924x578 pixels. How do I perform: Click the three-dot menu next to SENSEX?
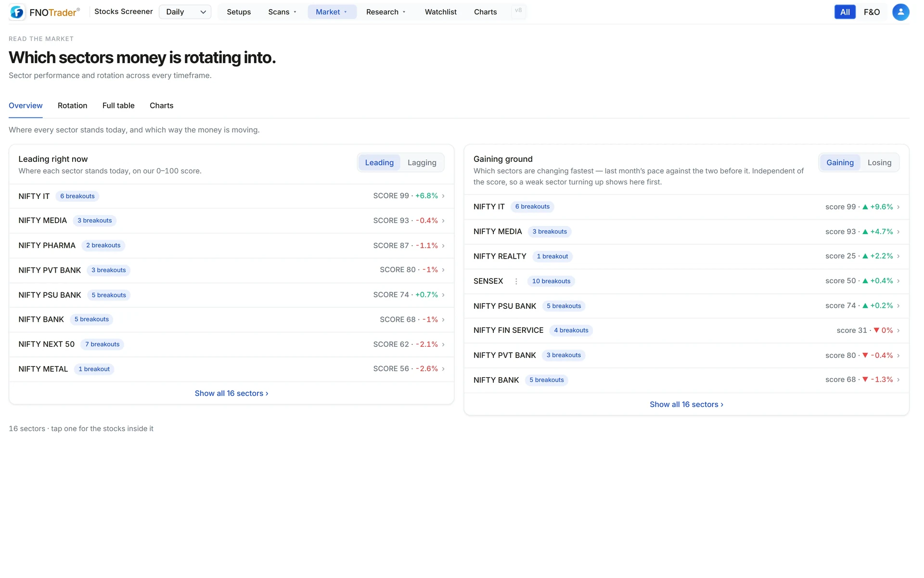[x=516, y=281]
